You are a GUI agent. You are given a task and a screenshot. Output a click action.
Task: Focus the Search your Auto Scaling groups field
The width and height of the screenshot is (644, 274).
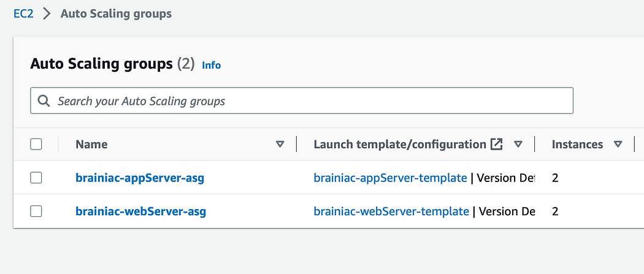302,101
